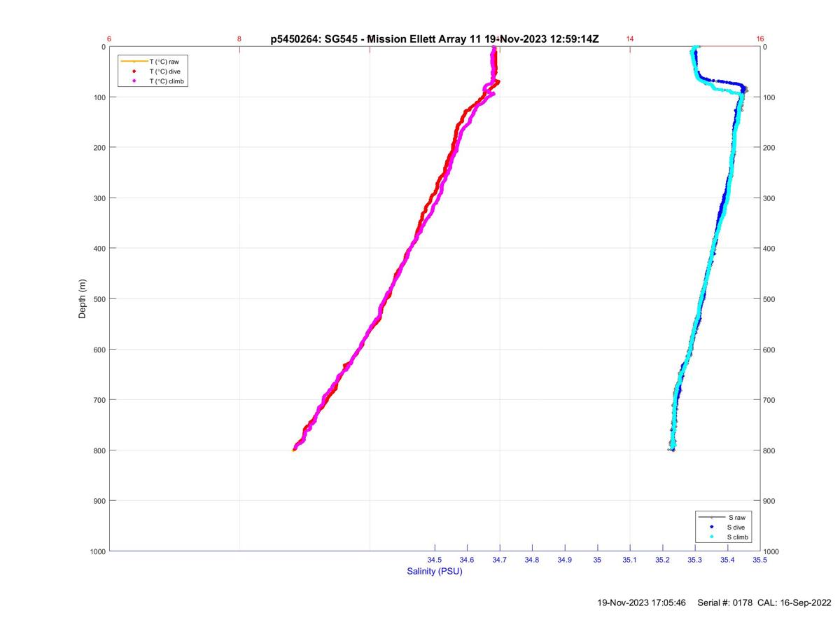Image resolution: width=840 pixels, height=620 pixels.
Task: Select the 'S raw' legend entry
Action: point(736,517)
